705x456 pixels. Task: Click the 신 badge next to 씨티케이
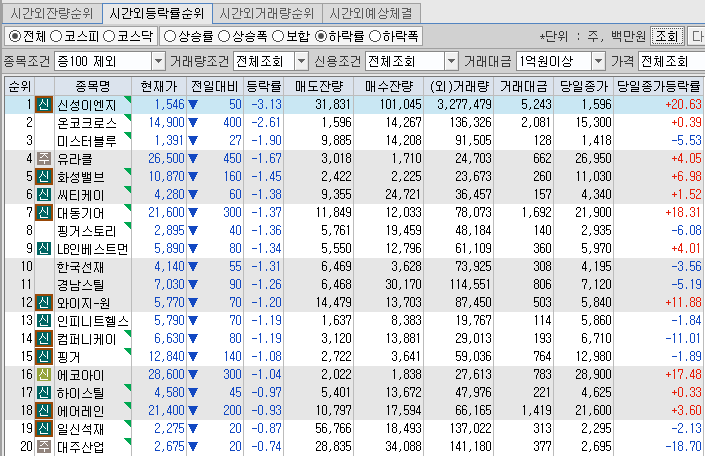pyautogui.click(x=44, y=194)
